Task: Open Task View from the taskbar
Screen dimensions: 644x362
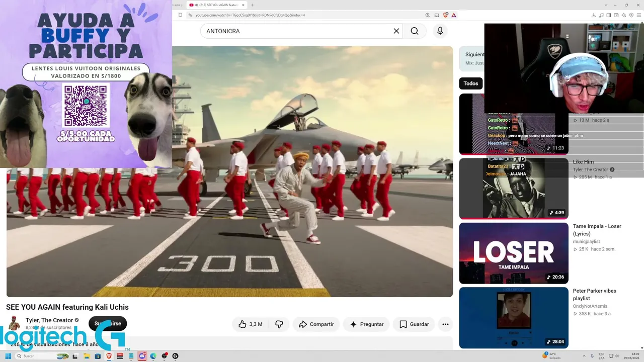Action: click(x=75, y=356)
